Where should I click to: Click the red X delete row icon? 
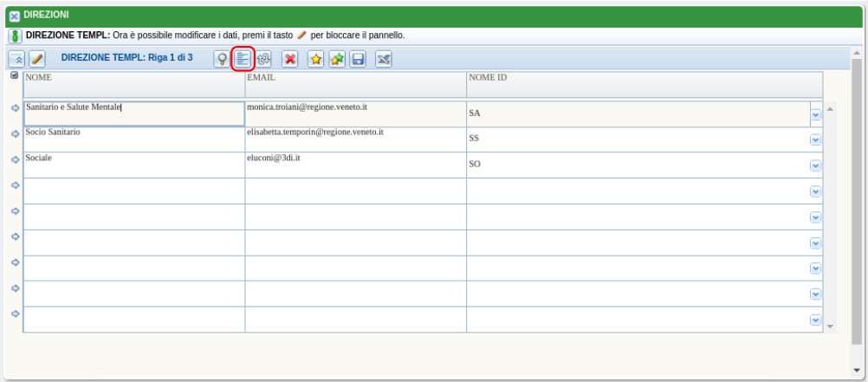[x=290, y=59]
